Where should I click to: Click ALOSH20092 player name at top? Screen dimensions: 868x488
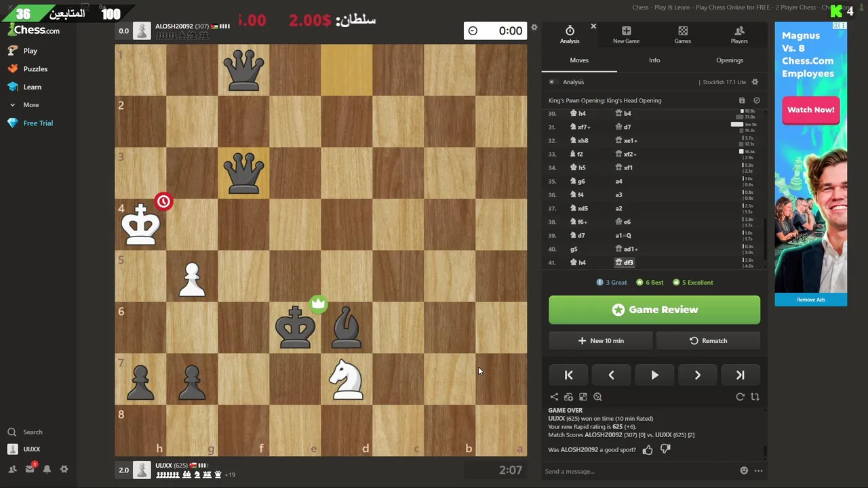(x=174, y=26)
